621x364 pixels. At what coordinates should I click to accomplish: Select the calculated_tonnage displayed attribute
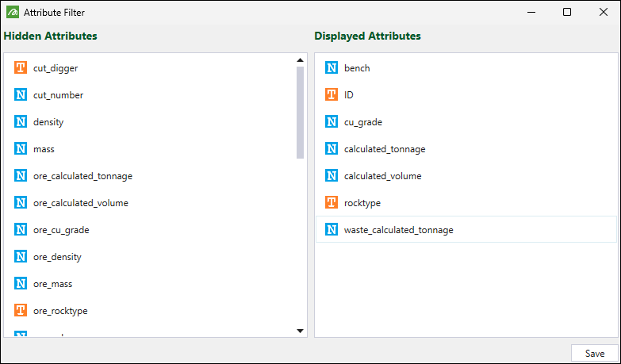(385, 149)
